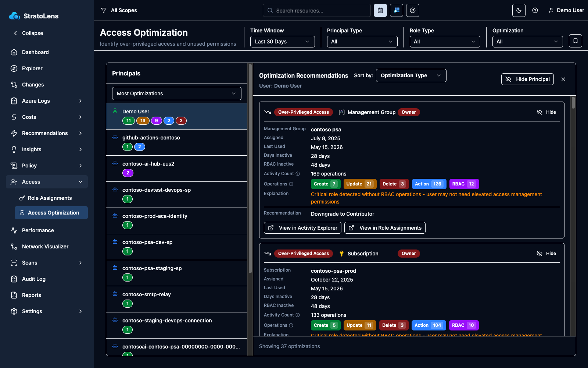Expand Insights menu
The width and height of the screenshot is (588, 368).
click(x=47, y=149)
